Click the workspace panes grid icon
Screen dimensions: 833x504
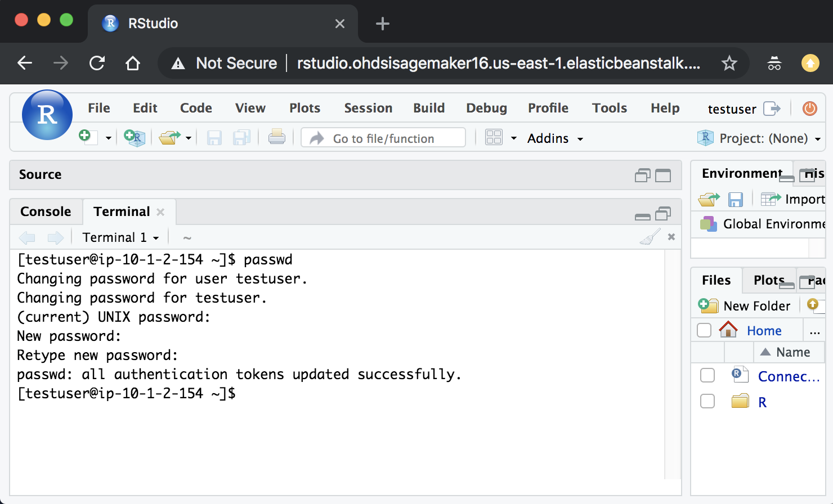(x=494, y=138)
